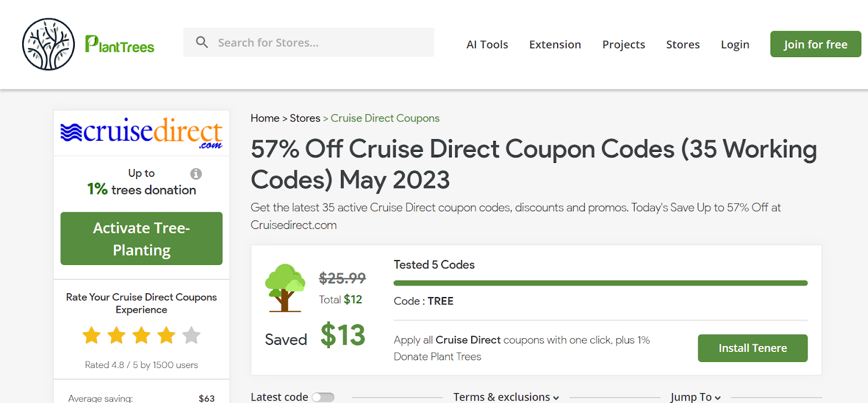The image size is (868, 403).
Task: Click the PlantTrees tree logo icon
Action: pyautogui.click(x=48, y=44)
